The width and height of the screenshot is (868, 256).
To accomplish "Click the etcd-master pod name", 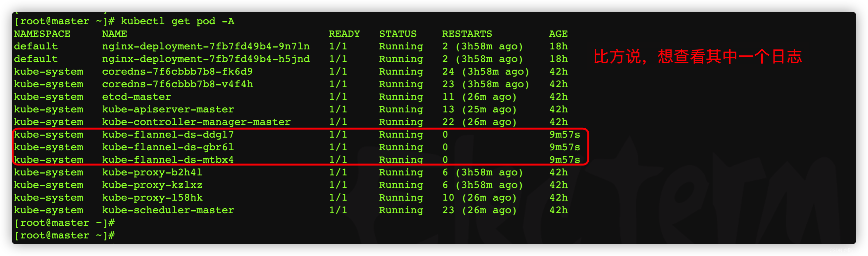I will coord(136,97).
